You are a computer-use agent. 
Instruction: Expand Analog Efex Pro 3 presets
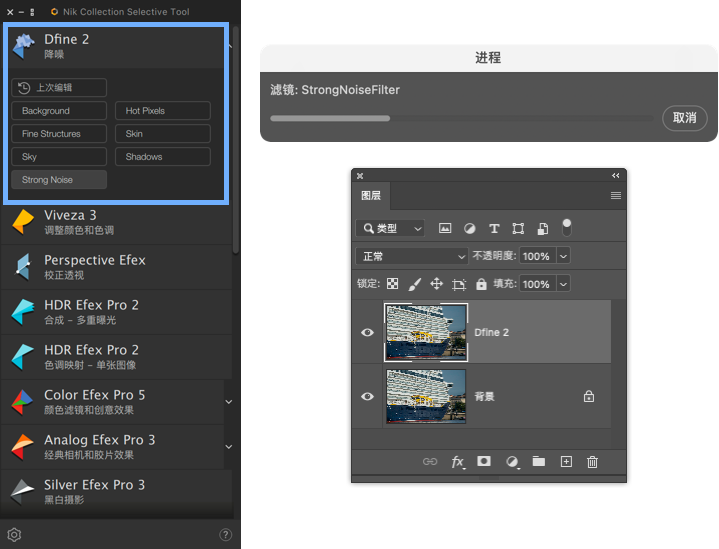pyautogui.click(x=228, y=447)
